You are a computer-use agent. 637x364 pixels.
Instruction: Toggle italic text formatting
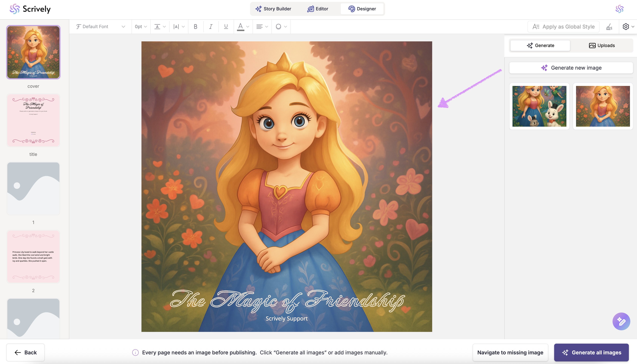(211, 26)
